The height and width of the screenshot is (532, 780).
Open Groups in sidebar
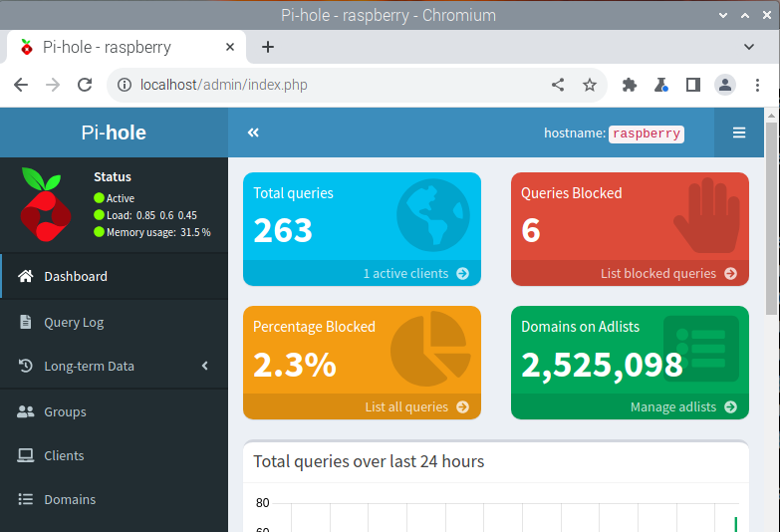point(114,411)
